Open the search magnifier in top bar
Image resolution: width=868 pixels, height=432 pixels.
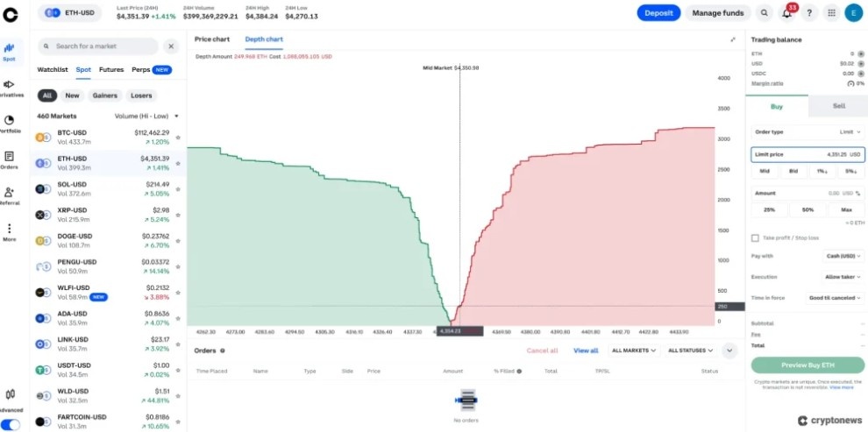[765, 13]
